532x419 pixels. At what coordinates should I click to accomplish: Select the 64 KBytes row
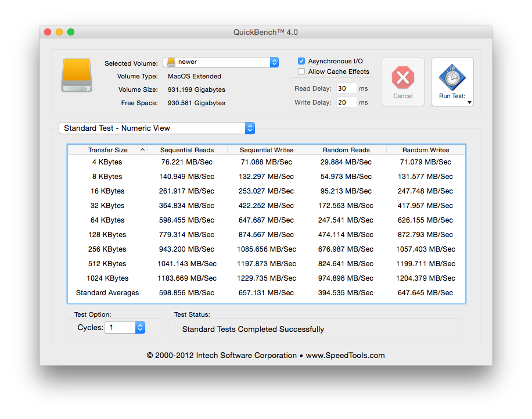pos(267,220)
